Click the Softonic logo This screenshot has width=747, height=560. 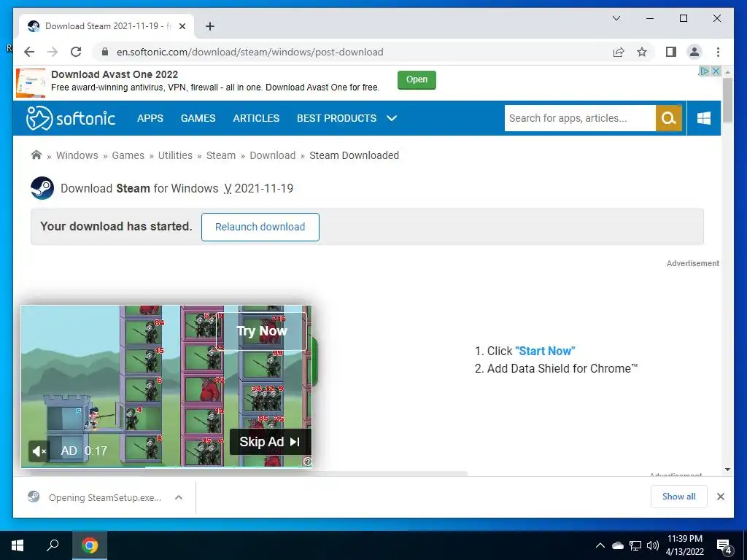tap(71, 118)
